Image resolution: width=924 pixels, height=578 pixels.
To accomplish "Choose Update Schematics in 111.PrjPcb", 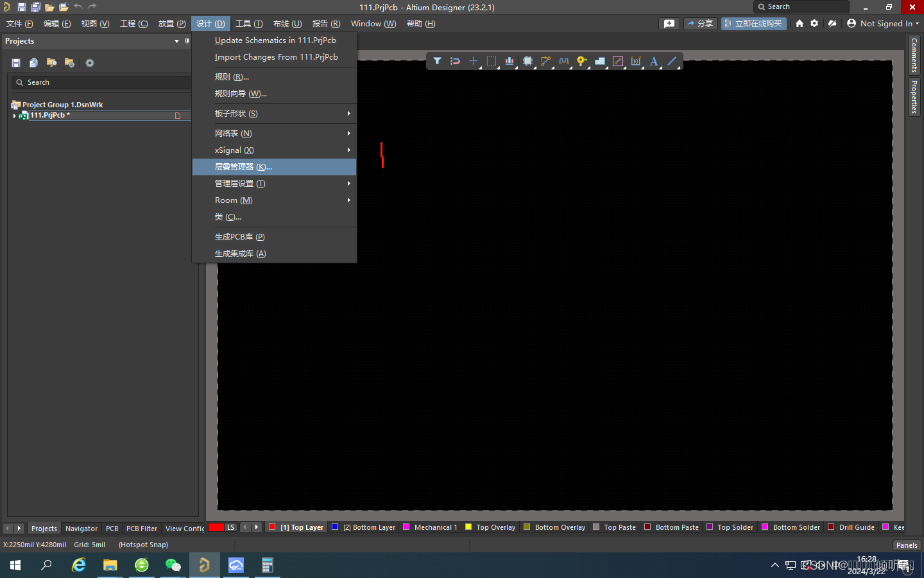I will point(275,40).
